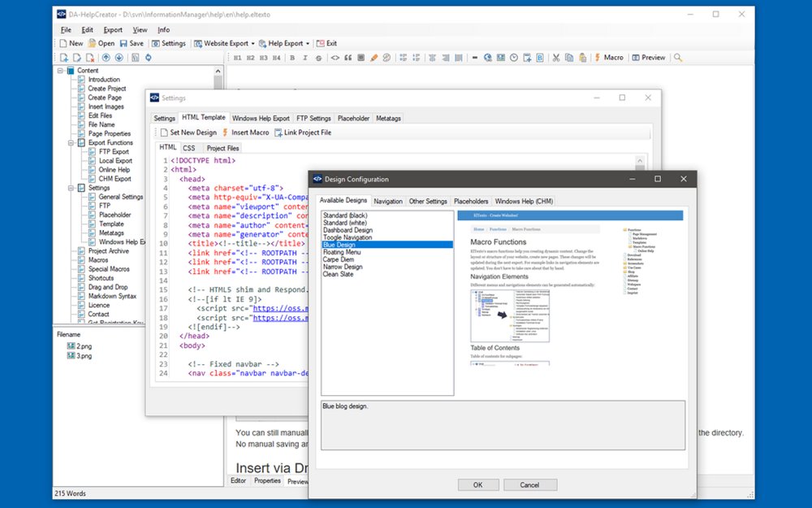Insert a blockquote with quote icon

click(x=348, y=58)
